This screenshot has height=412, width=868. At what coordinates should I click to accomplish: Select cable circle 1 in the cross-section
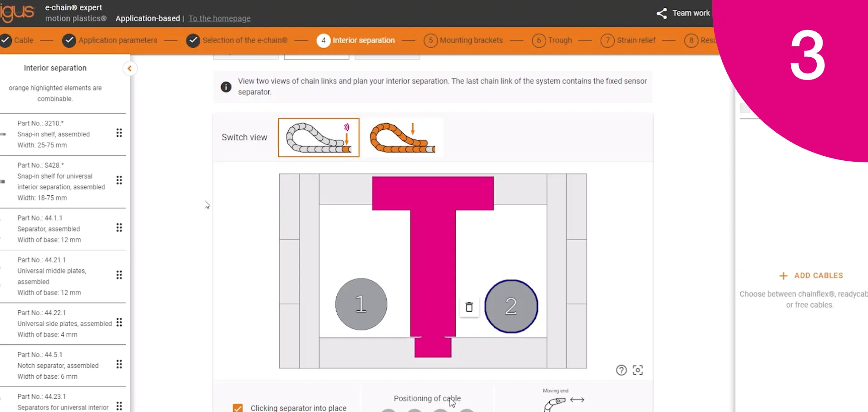(360, 304)
